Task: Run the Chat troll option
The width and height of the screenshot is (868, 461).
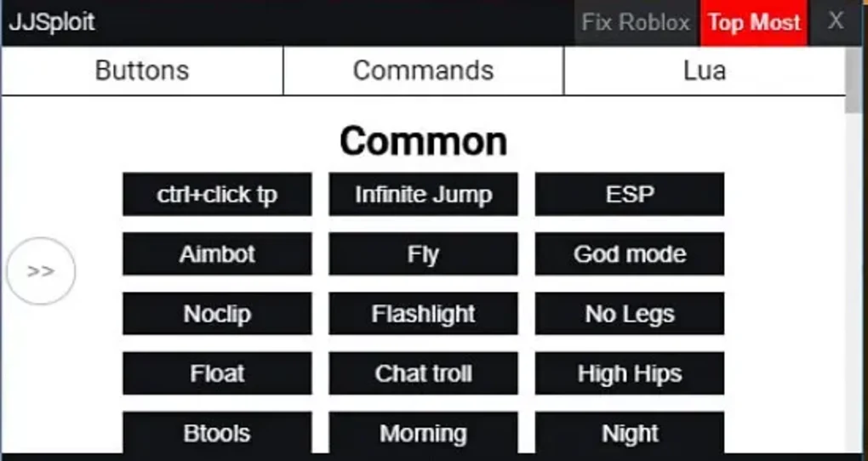Action: pos(424,373)
